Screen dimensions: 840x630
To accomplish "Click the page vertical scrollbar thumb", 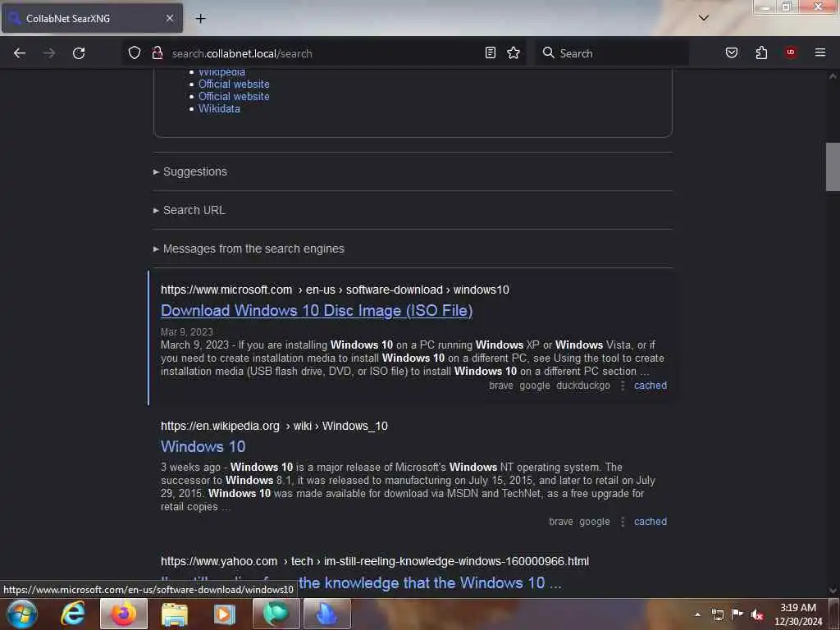I will 833,167.
